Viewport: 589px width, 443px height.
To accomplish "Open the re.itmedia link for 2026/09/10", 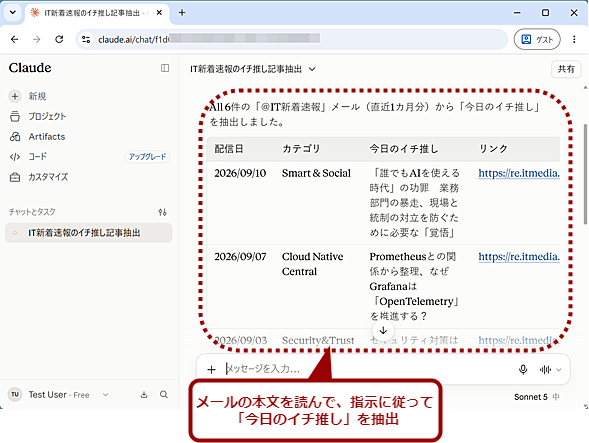I will 519,173.
